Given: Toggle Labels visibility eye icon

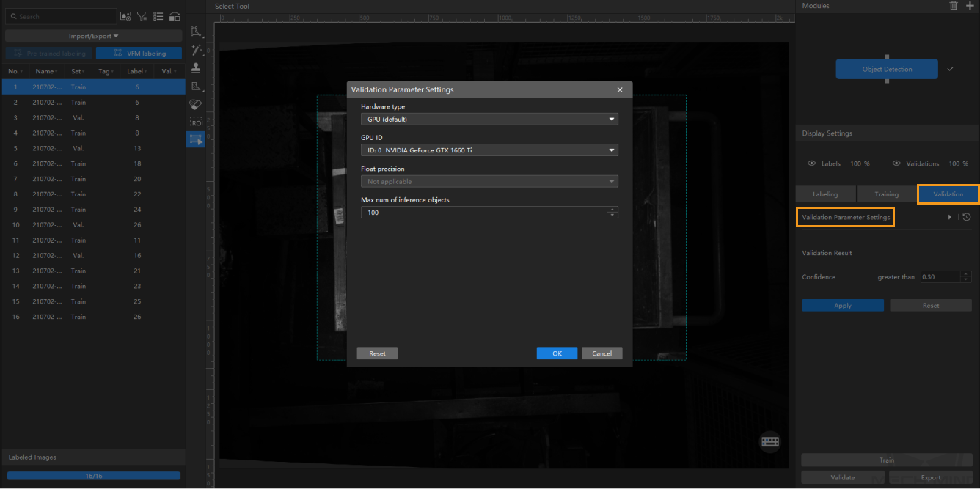Looking at the screenshot, I should [811, 163].
